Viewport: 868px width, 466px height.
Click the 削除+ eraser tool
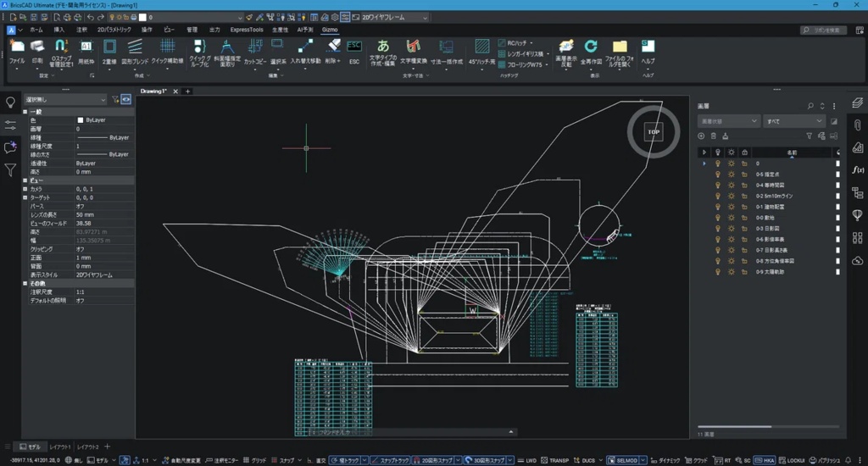pos(332,51)
